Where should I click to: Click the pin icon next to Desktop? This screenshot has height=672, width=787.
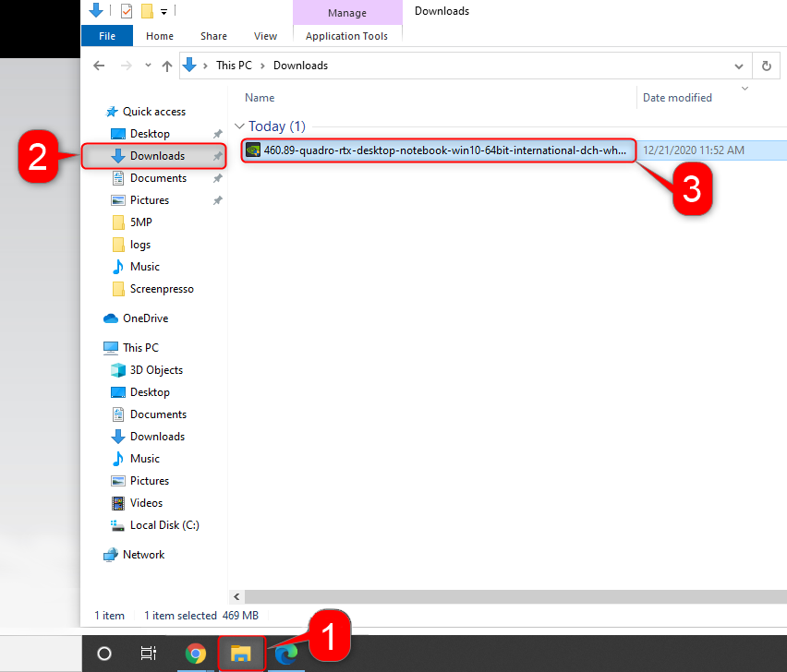coord(217,134)
